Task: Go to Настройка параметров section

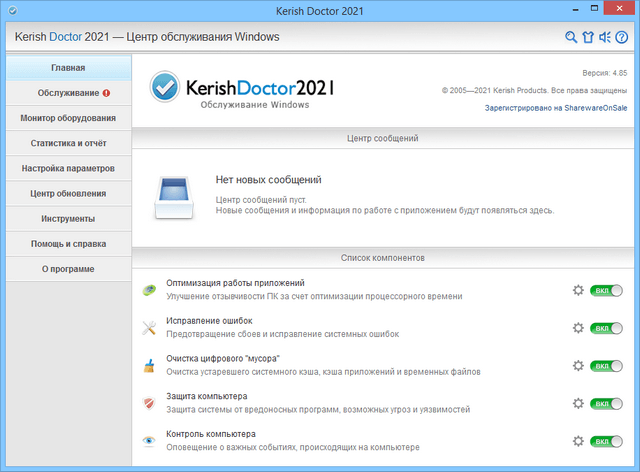Action: [68, 168]
